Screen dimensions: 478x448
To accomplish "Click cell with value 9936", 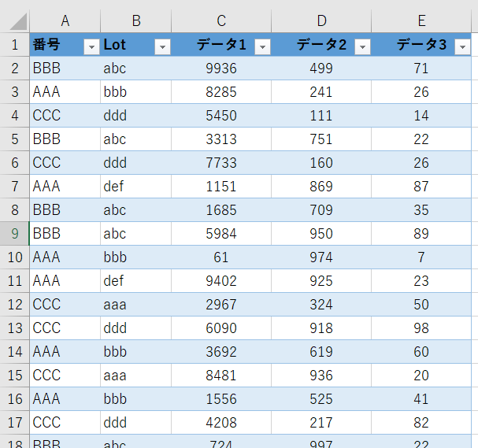I will pos(221,68).
